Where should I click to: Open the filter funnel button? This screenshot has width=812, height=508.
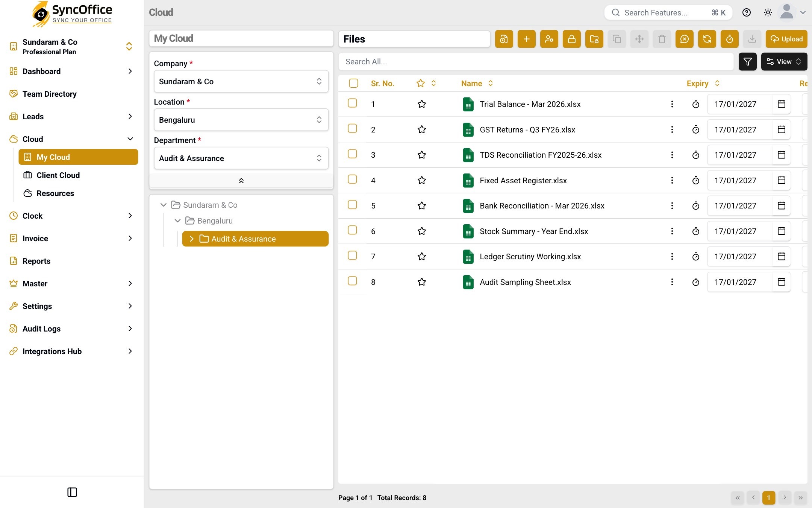[x=747, y=62]
